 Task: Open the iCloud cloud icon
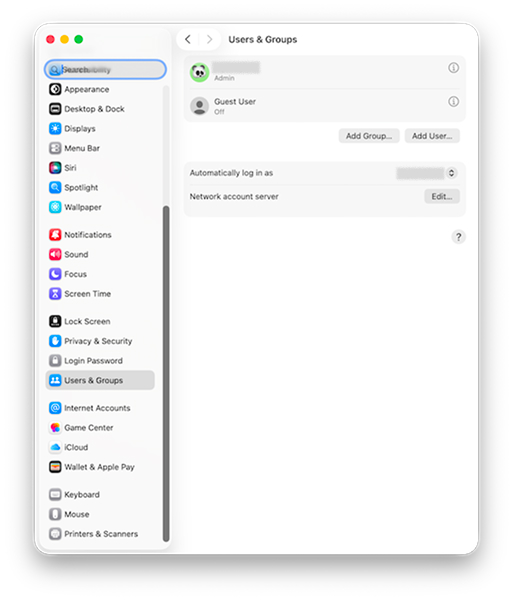tap(55, 447)
